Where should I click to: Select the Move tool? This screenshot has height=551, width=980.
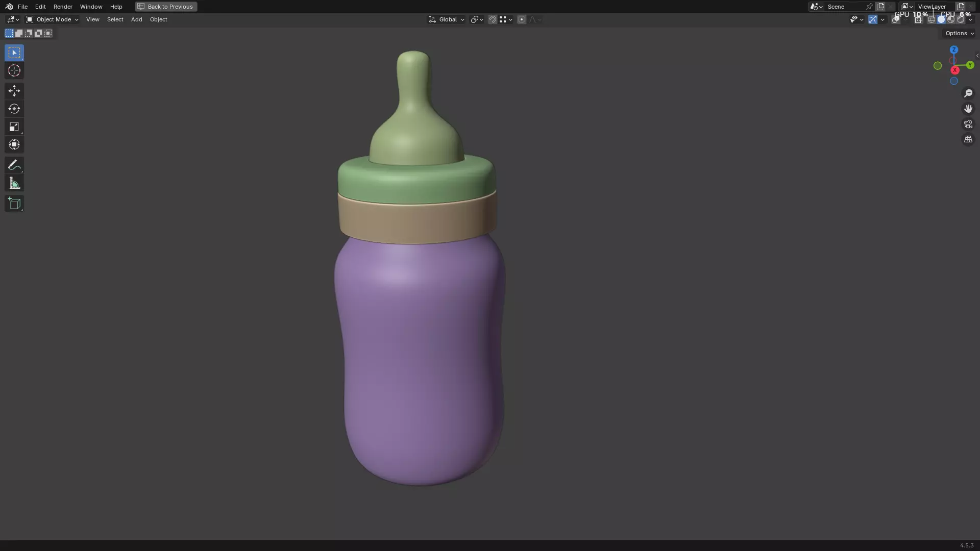(x=14, y=91)
